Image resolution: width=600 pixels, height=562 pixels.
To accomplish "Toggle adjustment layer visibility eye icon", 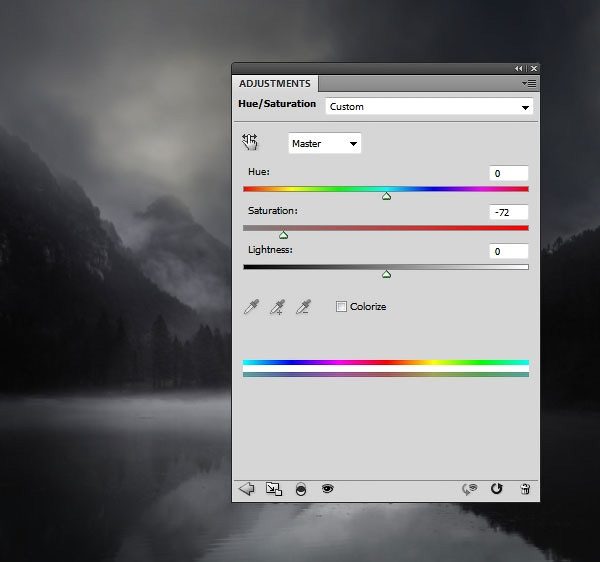I will [x=328, y=489].
